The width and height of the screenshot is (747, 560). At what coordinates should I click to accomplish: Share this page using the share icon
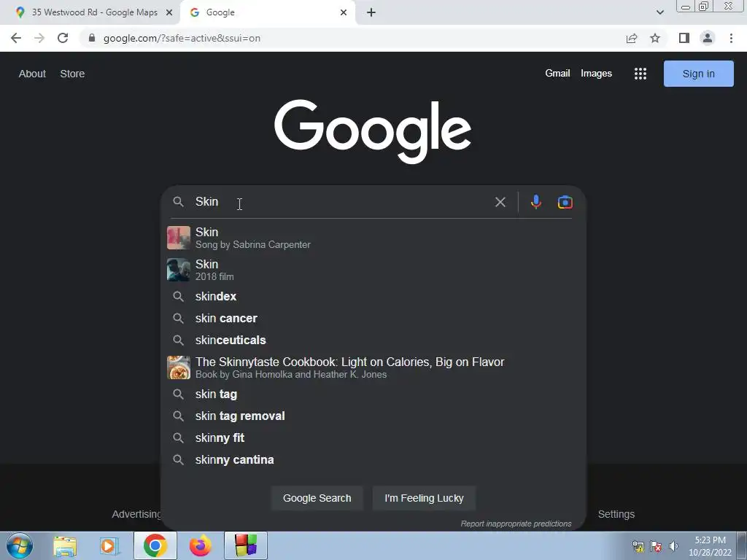(x=632, y=38)
